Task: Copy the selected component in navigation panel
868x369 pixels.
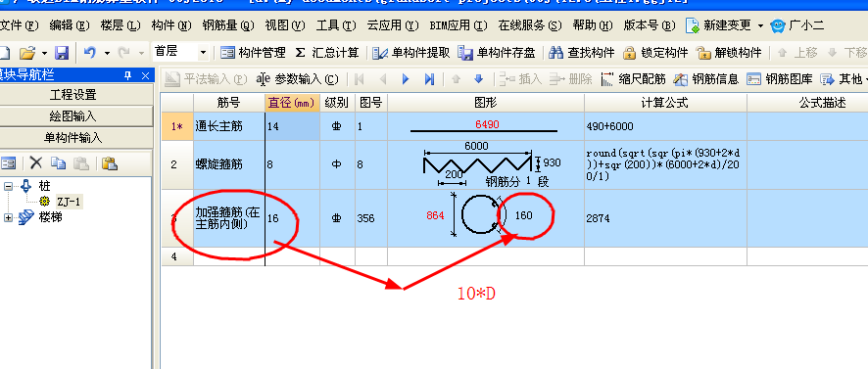Action: click(x=58, y=162)
